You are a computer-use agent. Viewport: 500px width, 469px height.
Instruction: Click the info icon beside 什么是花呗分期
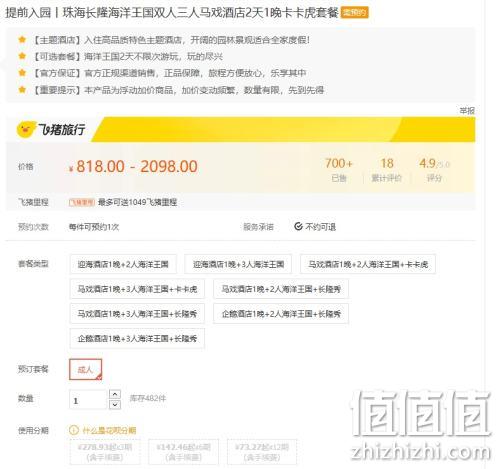pos(73,430)
